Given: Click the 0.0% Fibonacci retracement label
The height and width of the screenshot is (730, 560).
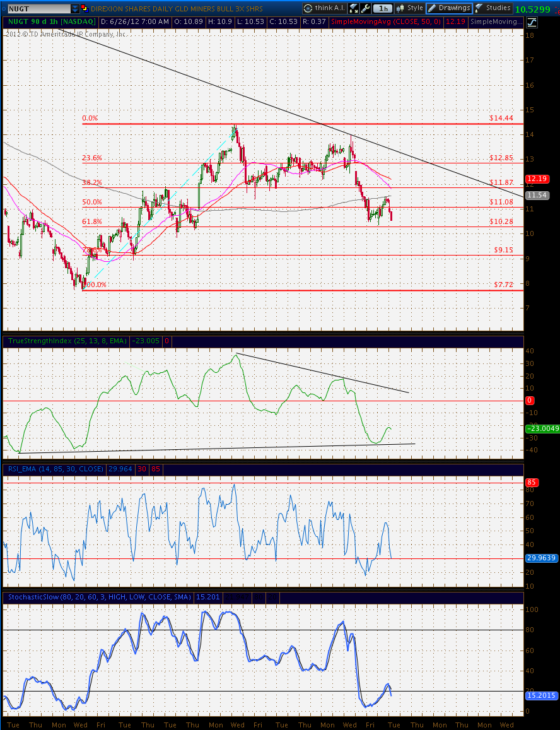Looking at the screenshot, I should coord(90,118).
